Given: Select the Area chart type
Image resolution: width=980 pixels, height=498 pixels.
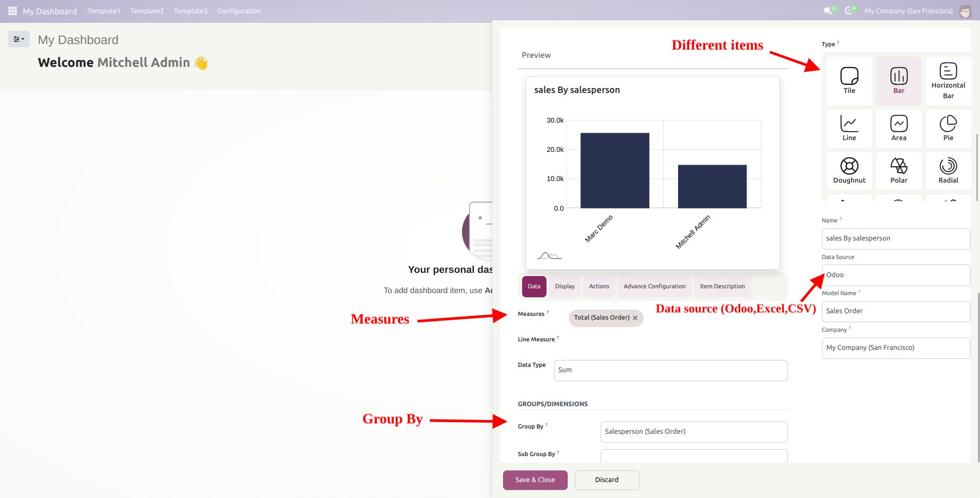Looking at the screenshot, I should (x=898, y=128).
